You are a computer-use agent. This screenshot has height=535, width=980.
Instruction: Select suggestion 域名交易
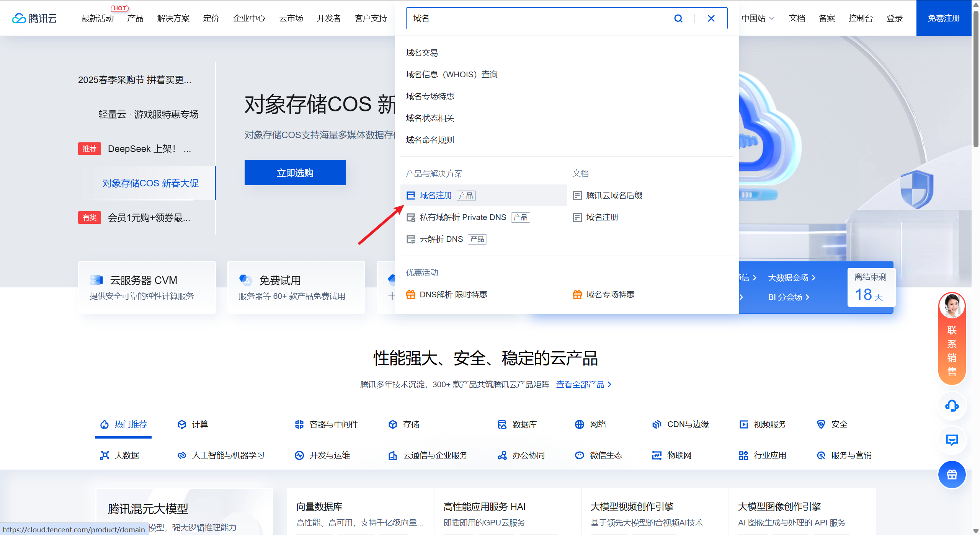(422, 53)
